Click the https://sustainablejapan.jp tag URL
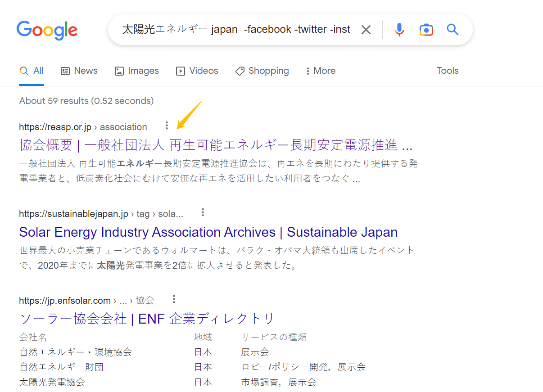This screenshot has width=543, height=392. point(101,214)
